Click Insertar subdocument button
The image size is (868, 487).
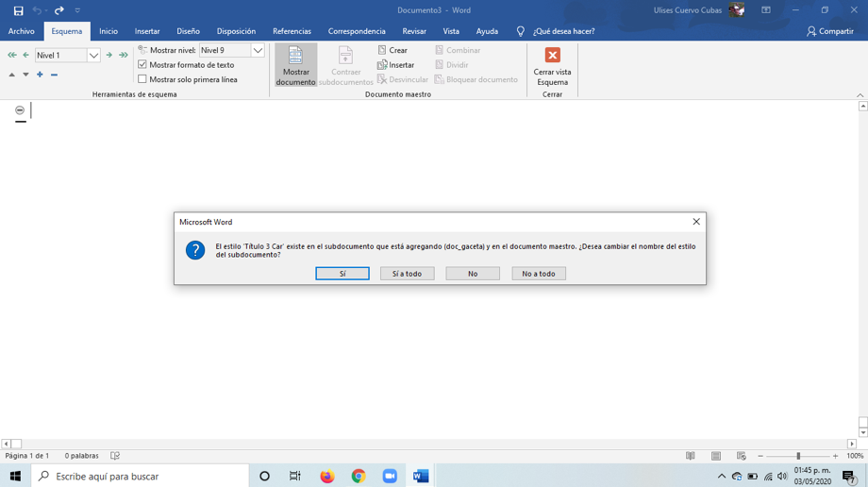396,65
